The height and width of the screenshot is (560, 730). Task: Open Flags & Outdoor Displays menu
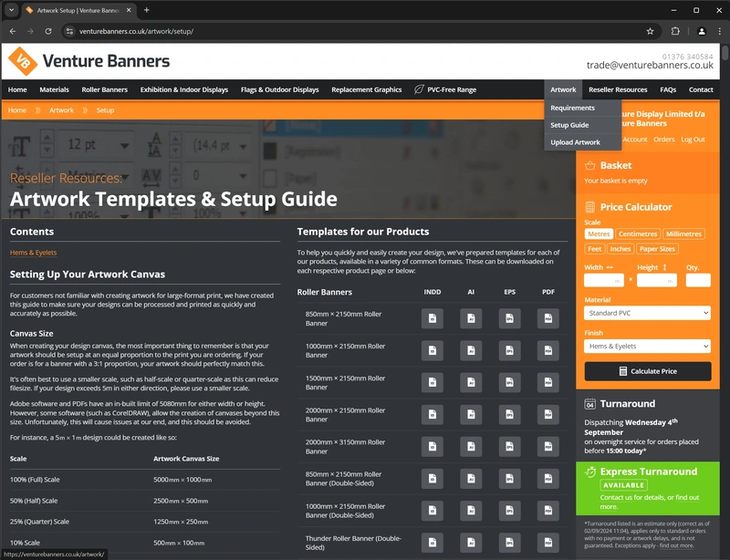coord(279,90)
